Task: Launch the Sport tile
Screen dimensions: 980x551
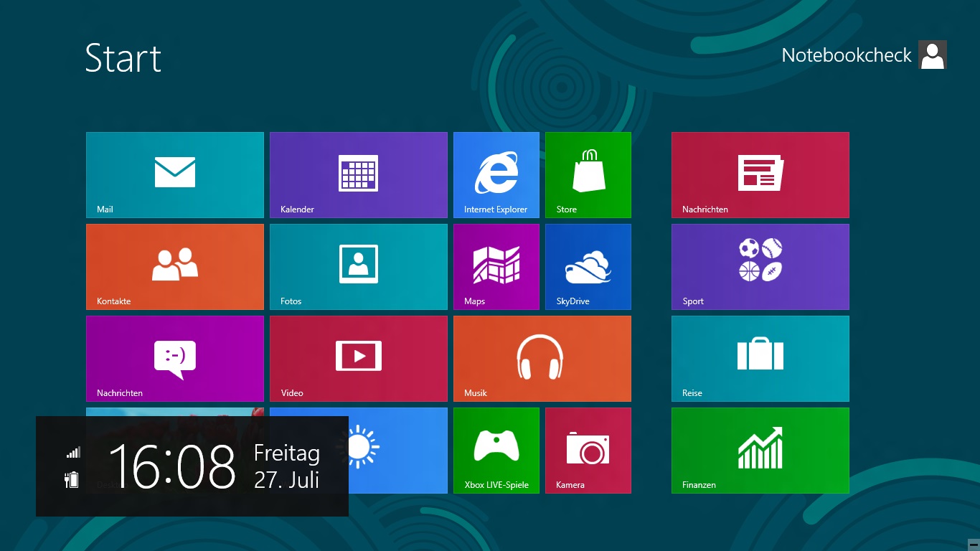Action: (760, 267)
